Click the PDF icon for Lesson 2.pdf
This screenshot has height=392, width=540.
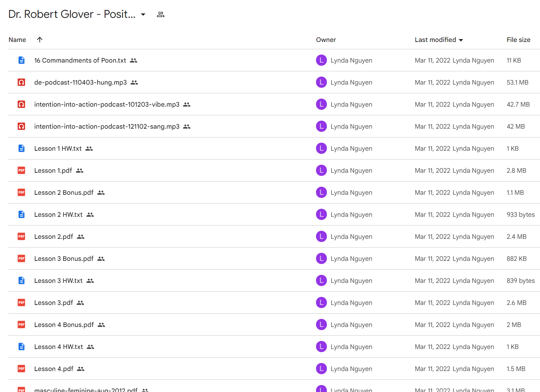point(21,236)
